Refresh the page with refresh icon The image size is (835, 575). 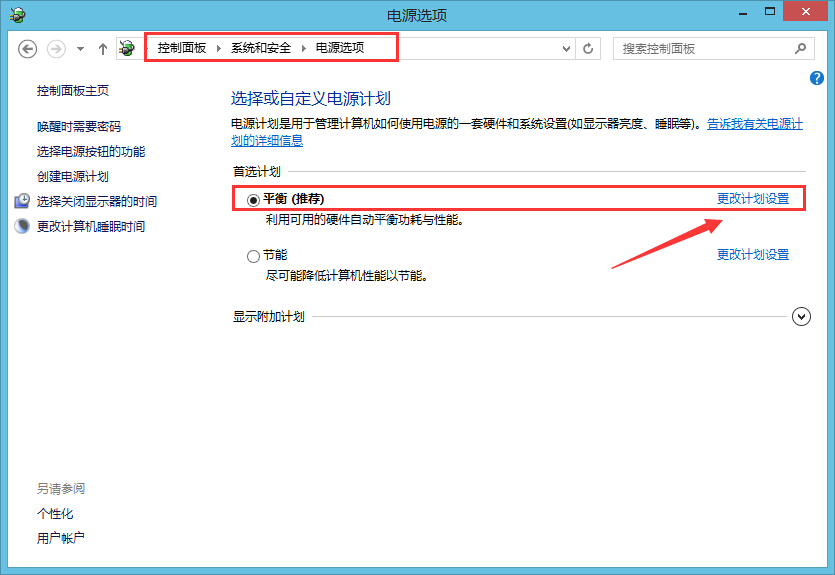tap(588, 49)
